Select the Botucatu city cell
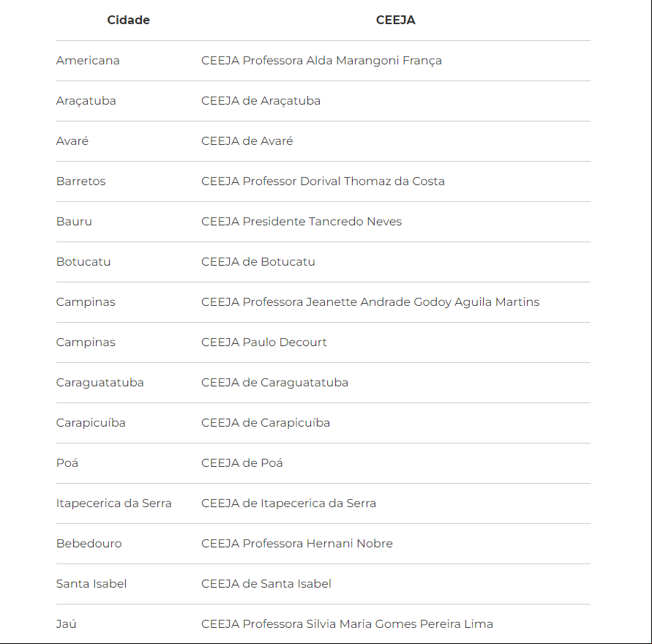 click(x=83, y=262)
